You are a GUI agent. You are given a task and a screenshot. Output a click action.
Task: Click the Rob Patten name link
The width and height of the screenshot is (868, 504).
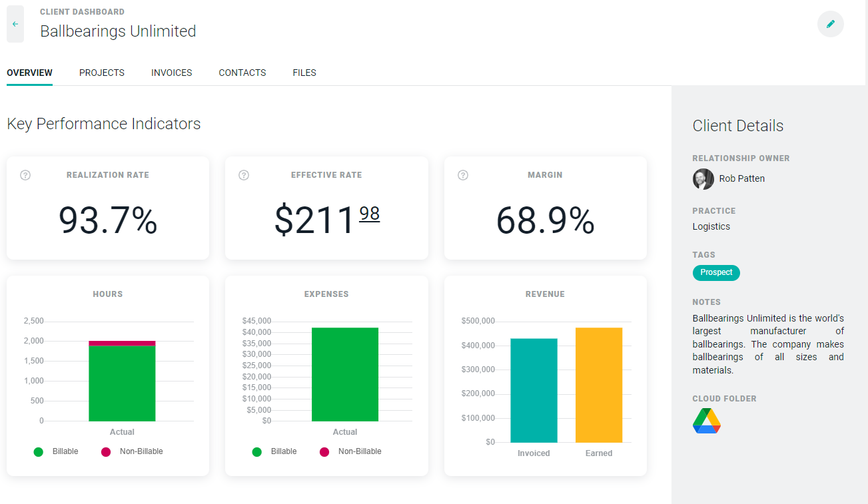point(741,178)
